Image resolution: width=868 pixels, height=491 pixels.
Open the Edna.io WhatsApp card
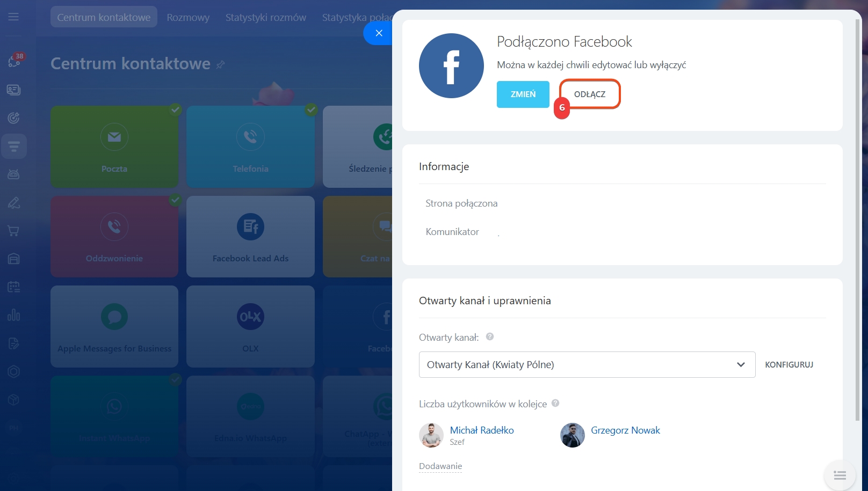tap(250, 416)
